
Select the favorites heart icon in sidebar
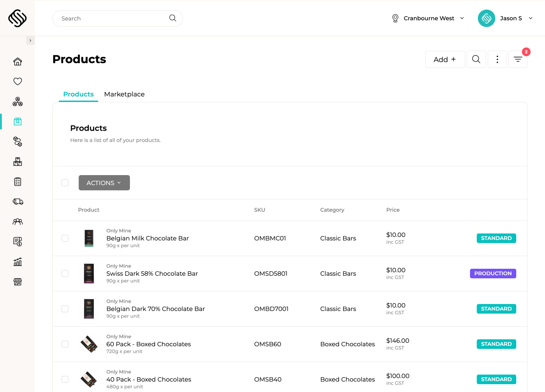(x=17, y=81)
